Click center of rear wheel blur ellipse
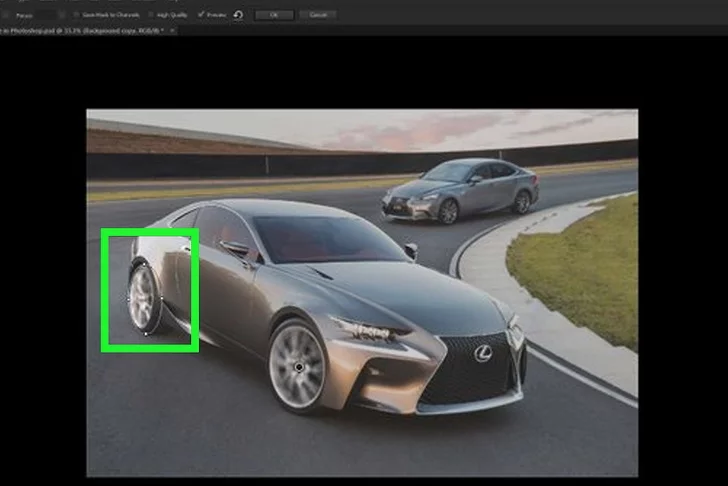Viewport: 728px width, 486px height. pos(143,297)
